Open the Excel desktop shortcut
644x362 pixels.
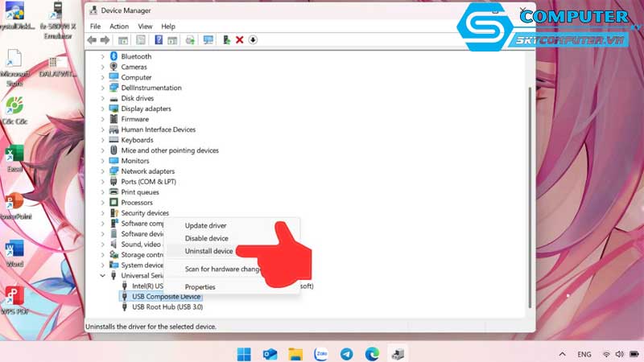[14, 157]
